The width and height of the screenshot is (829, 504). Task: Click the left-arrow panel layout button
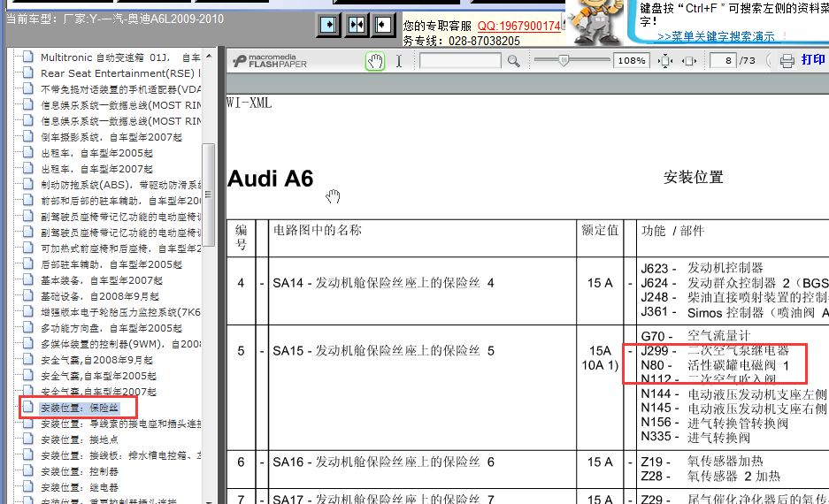[x=382, y=26]
